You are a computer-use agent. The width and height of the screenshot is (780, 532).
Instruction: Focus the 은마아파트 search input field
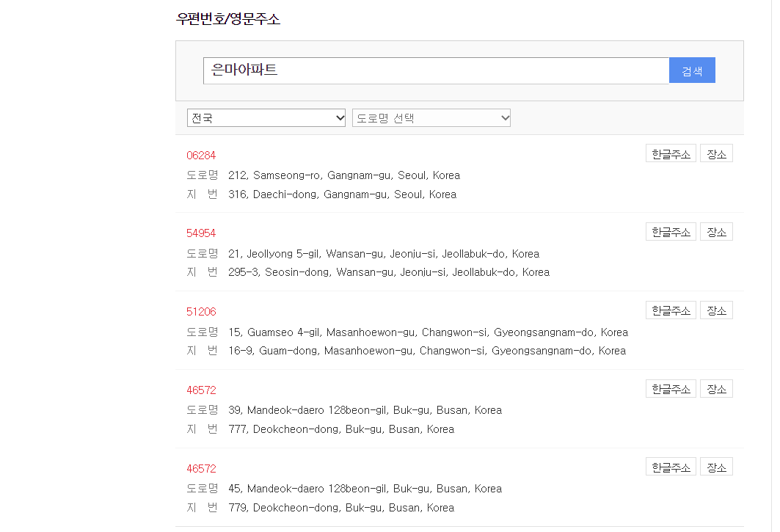coord(437,70)
